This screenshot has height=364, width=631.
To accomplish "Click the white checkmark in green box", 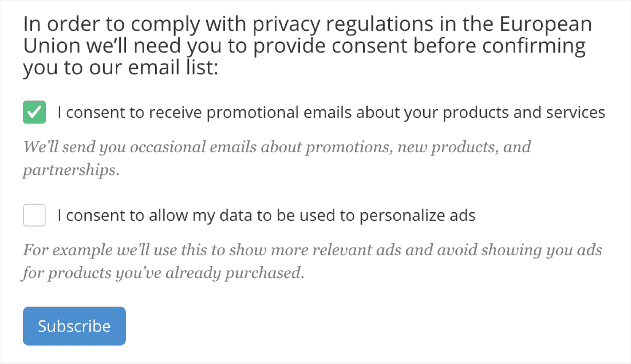I will point(34,112).
